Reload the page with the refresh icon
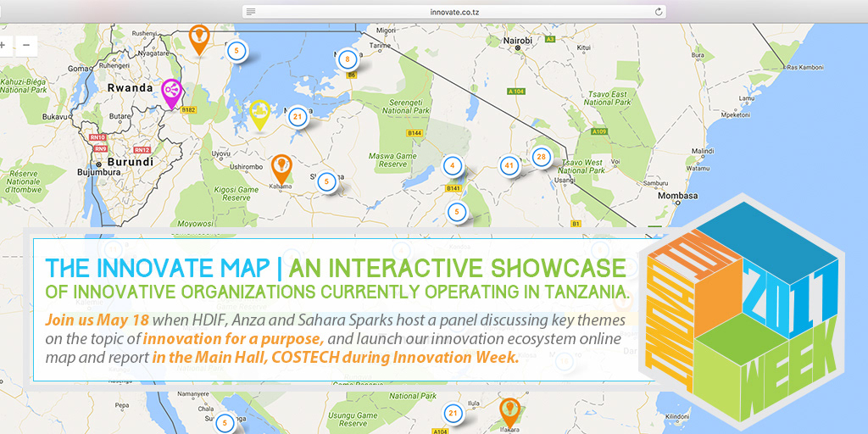Screen dimensions: 868x434 tap(658, 12)
